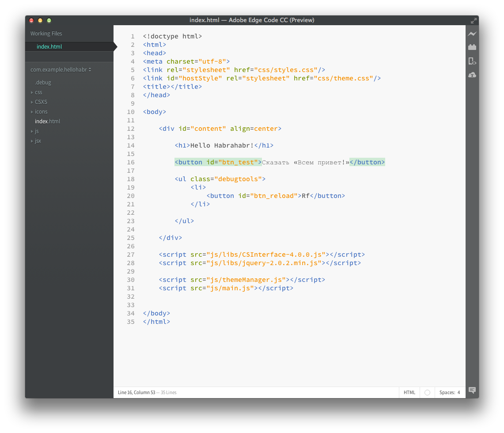Click the 'btn_reload' id string
504x433 pixels.
273,196
